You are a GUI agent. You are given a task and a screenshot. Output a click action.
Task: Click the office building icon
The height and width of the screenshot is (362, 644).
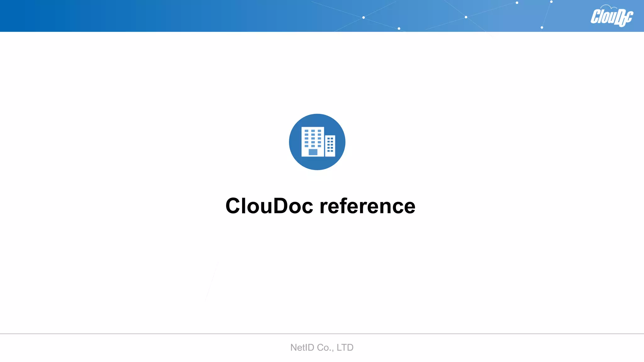(x=317, y=142)
